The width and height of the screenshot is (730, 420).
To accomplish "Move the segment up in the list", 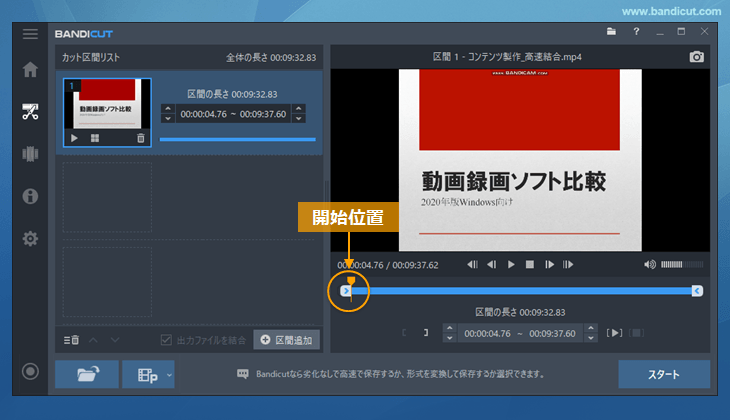I will pyautogui.click(x=93, y=340).
